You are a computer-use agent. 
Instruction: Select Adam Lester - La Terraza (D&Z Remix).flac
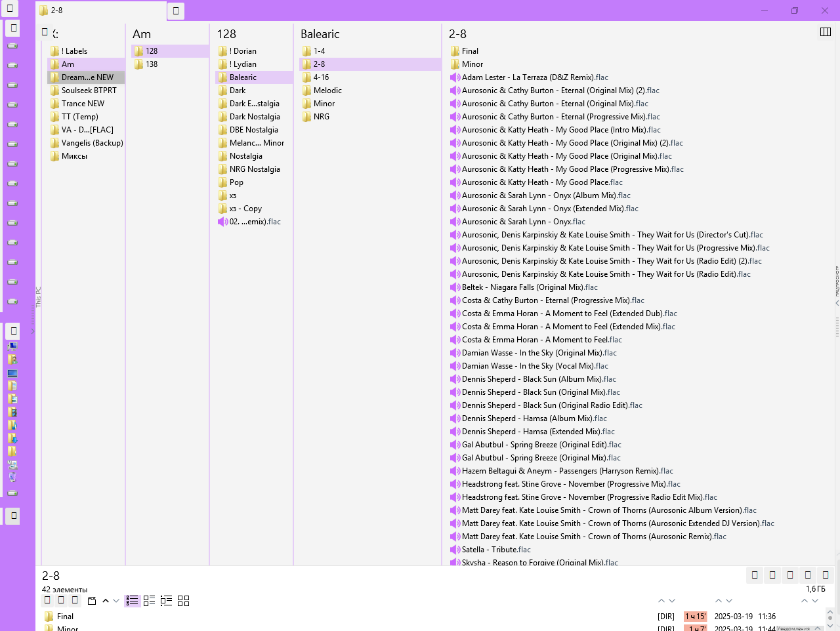535,77
